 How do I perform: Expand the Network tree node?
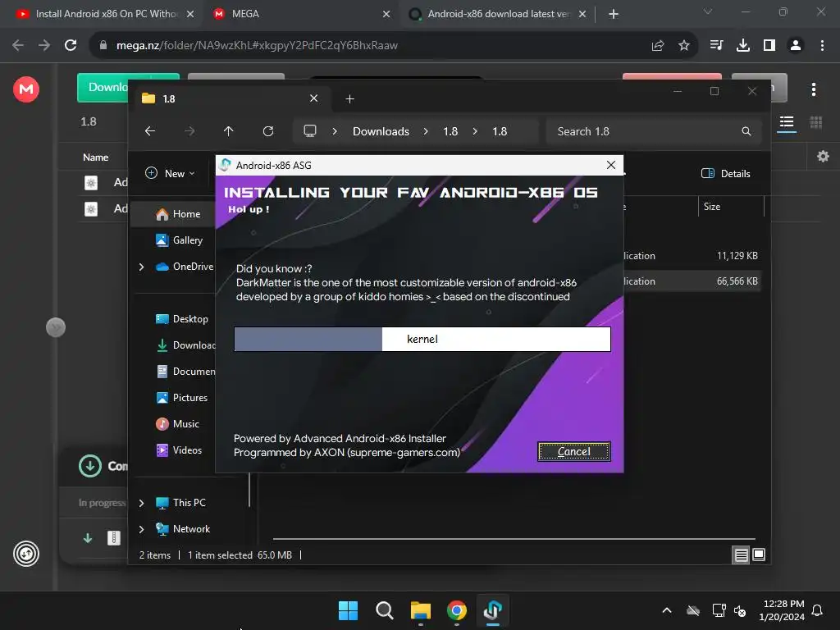141,529
